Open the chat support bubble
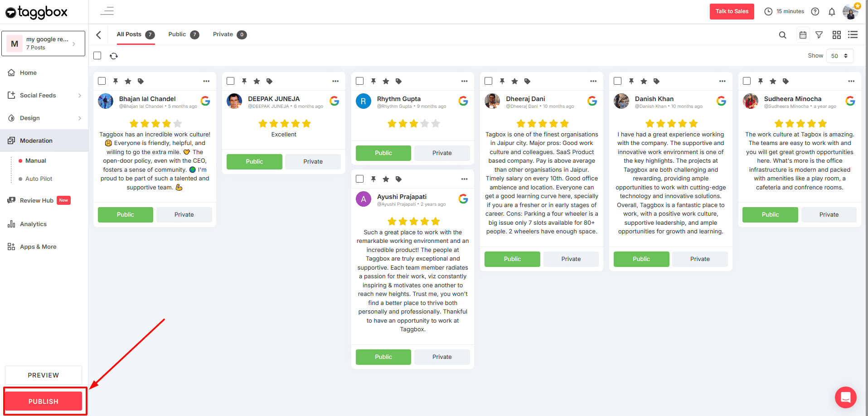Image resolution: width=868 pixels, height=416 pixels. [845, 397]
